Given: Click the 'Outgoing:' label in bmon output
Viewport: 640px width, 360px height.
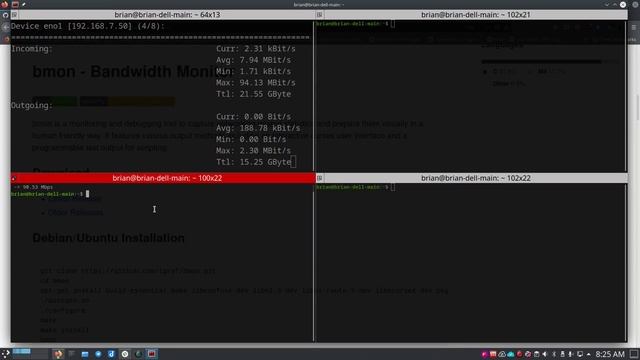Looking at the screenshot, I should coord(32,105).
